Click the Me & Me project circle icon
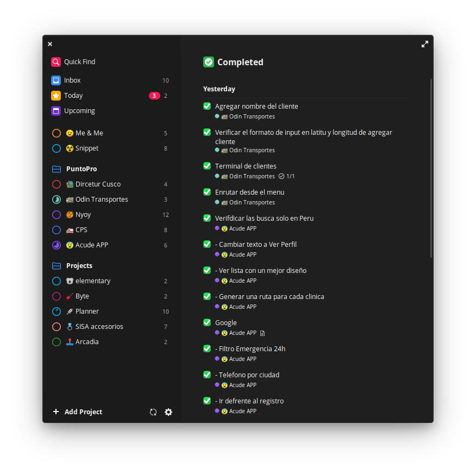Viewport: 476px width, 473px height. [57, 133]
